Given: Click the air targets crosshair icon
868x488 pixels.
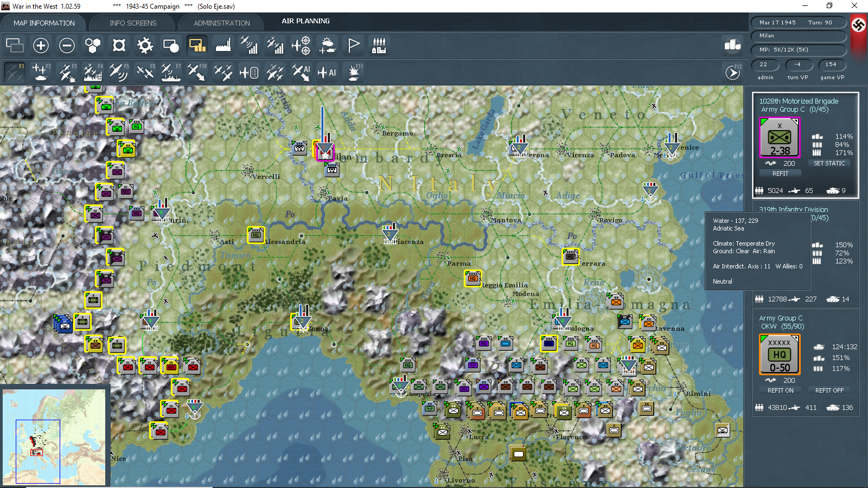Looking at the screenshot, I should 301,46.
